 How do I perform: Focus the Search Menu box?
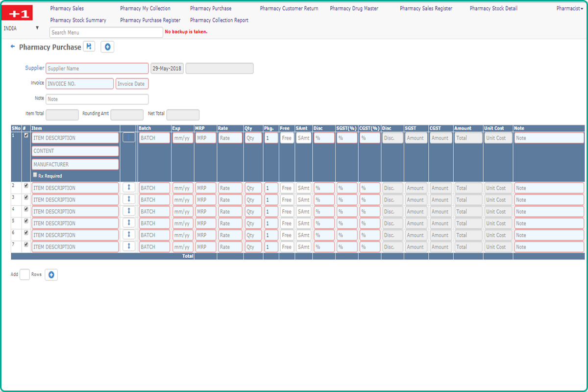(106, 32)
